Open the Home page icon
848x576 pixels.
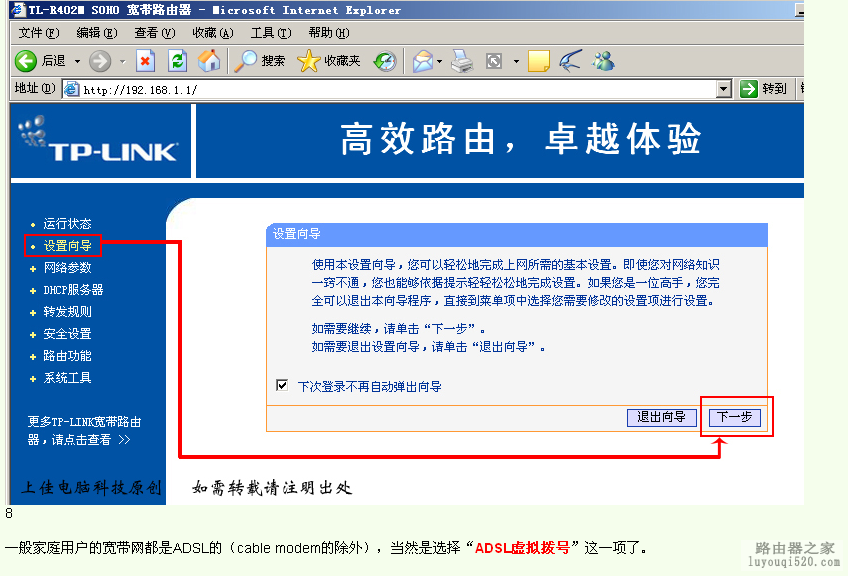[x=211, y=61]
